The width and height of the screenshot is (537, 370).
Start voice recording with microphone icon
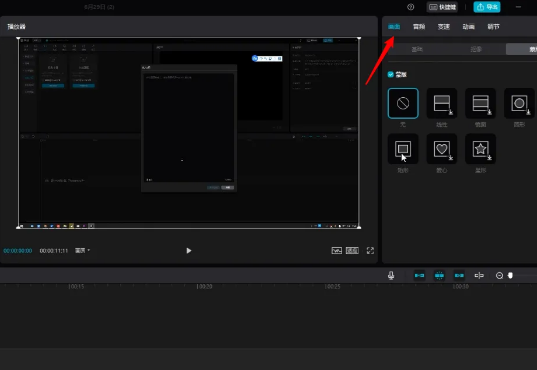coord(391,275)
